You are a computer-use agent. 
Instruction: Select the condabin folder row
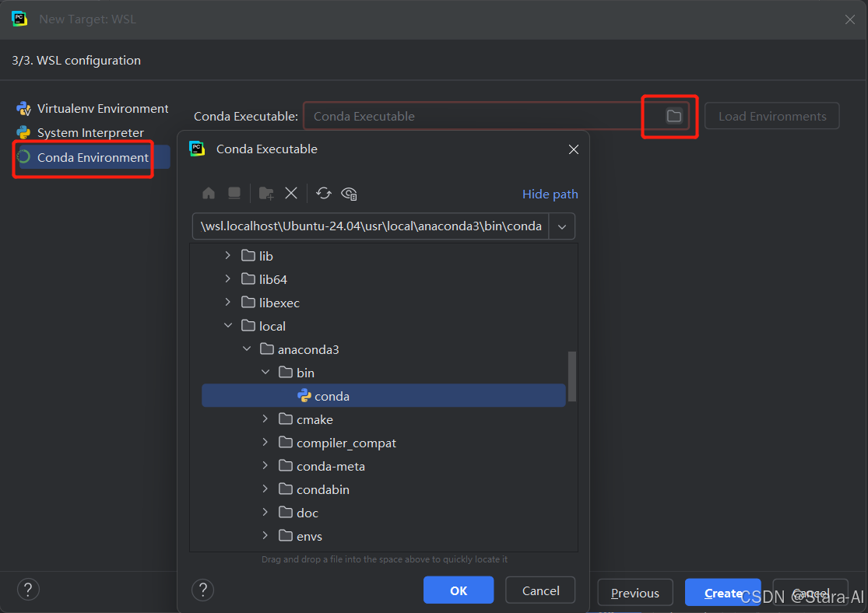tap(383, 489)
